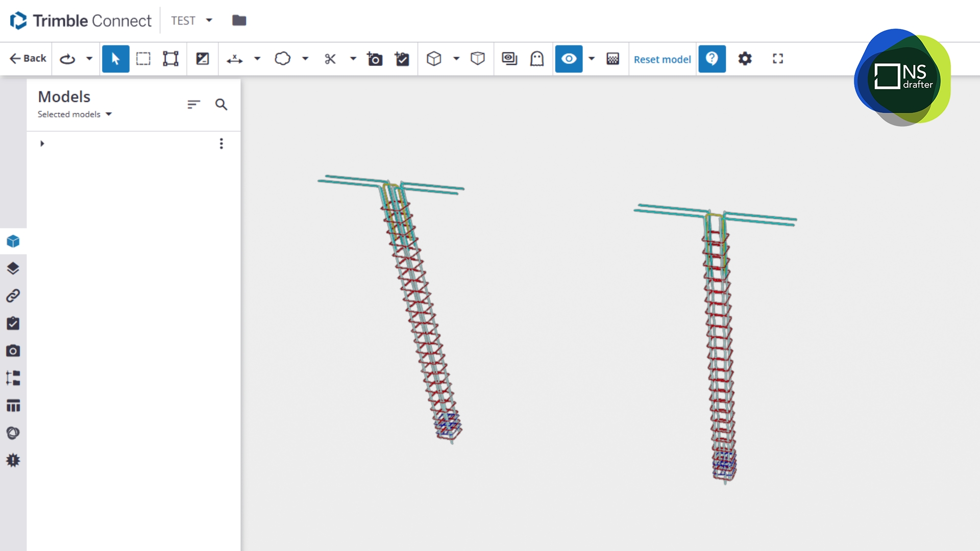
Task: Open the Links panel from the sidebar
Action: 13,295
